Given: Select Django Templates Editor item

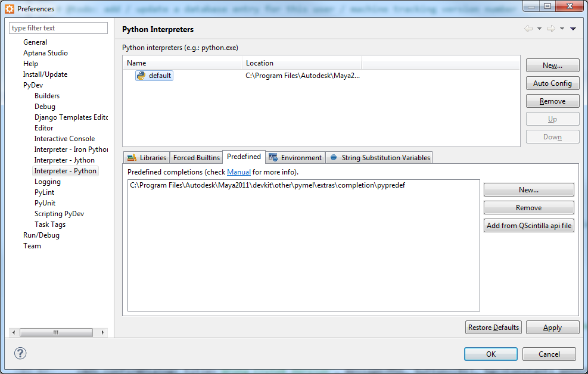Looking at the screenshot, I should click(71, 117).
